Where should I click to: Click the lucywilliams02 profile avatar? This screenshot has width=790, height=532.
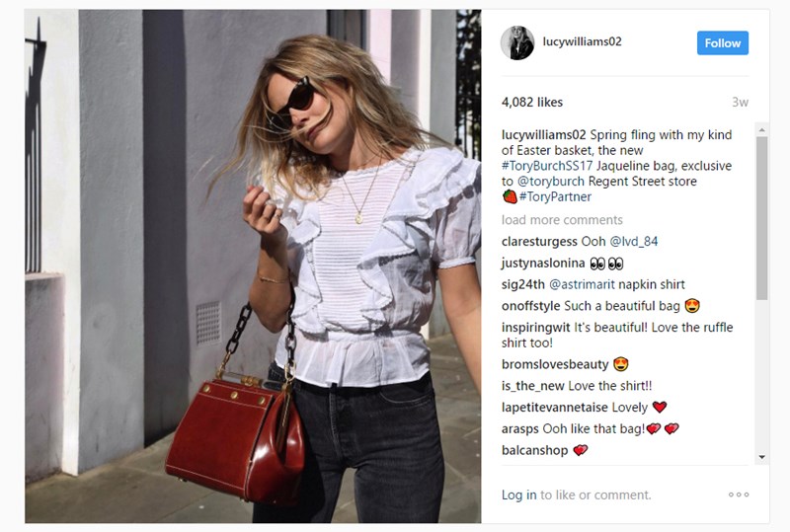click(516, 42)
